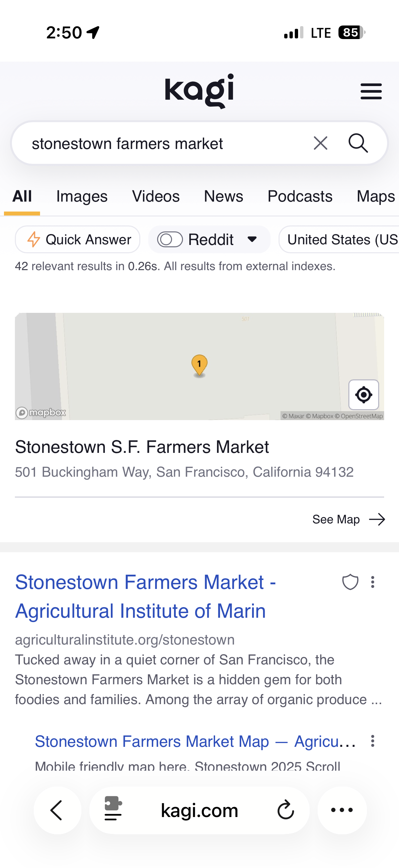399x868 pixels.
Task: Tap the magnifying glass search icon
Action: click(x=358, y=143)
